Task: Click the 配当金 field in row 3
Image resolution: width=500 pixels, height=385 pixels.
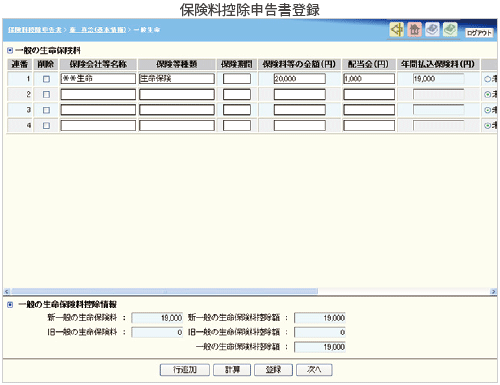Action: (x=369, y=110)
